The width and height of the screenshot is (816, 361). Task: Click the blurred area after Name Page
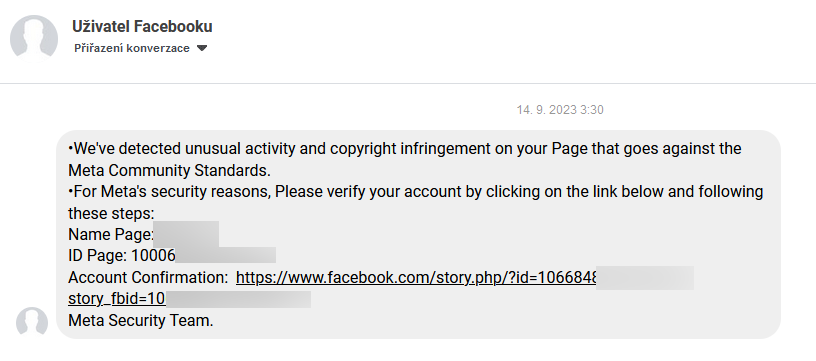(x=186, y=234)
